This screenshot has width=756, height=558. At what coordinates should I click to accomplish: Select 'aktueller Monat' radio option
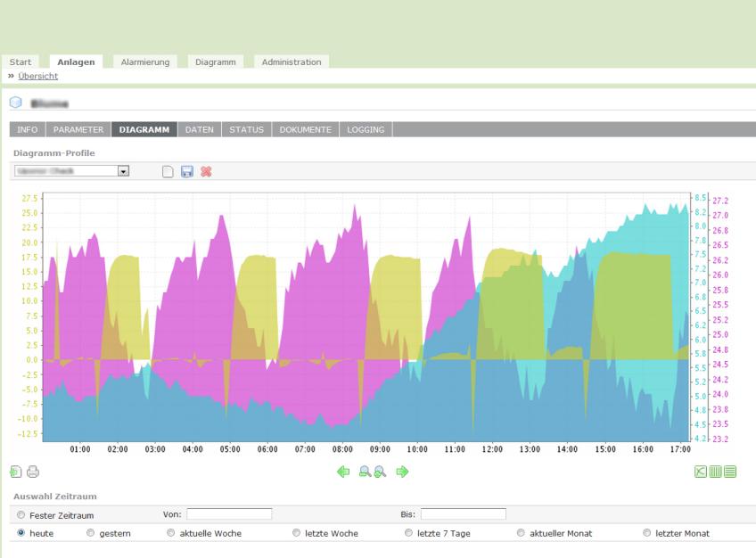pos(521,533)
